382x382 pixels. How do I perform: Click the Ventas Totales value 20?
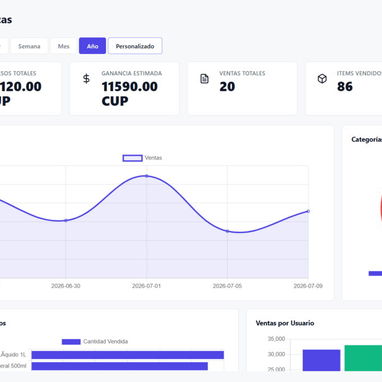tap(227, 87)
